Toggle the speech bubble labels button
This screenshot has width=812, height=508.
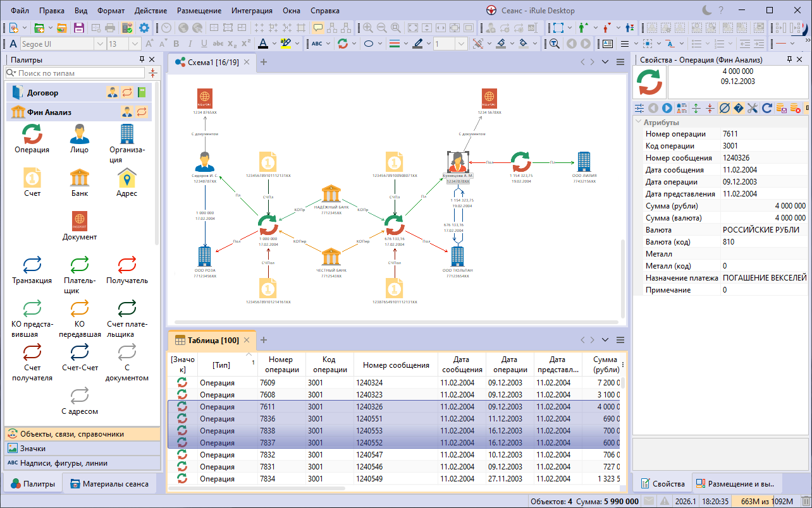coord(317,28)
